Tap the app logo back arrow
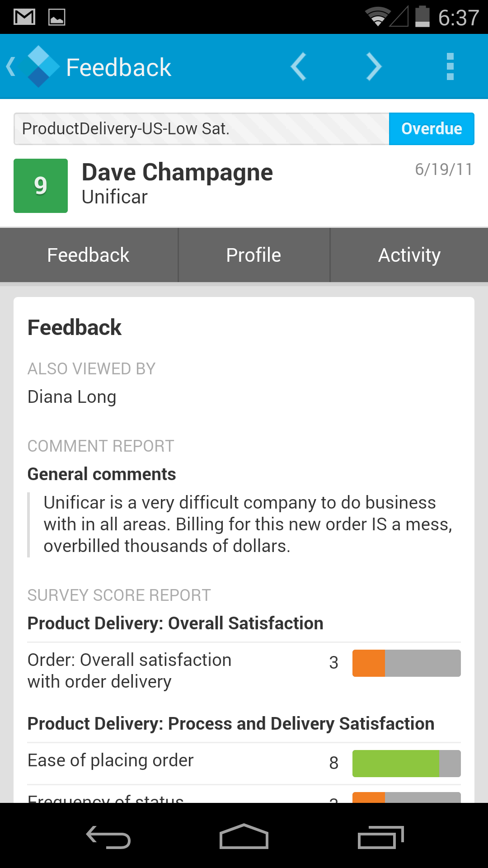 32,66
